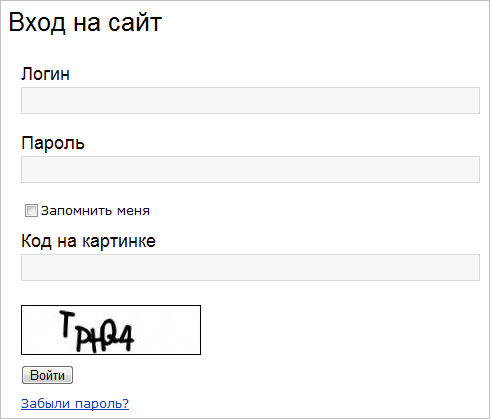This screenshot has height=419, width=490.
Task: Select the Код на картинке input field
Action: click(x=250, y=267)
